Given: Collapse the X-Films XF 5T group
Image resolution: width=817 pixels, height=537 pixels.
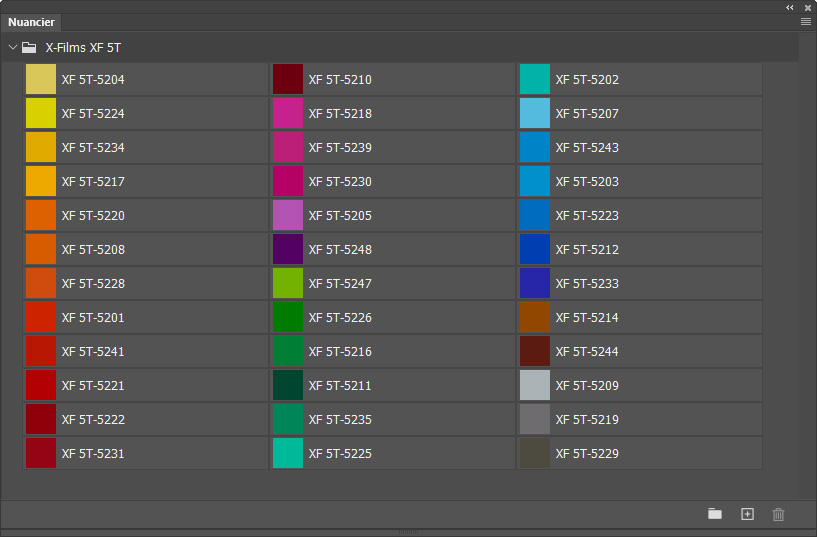Looking at the screenshot, I should tap(13, 47).
